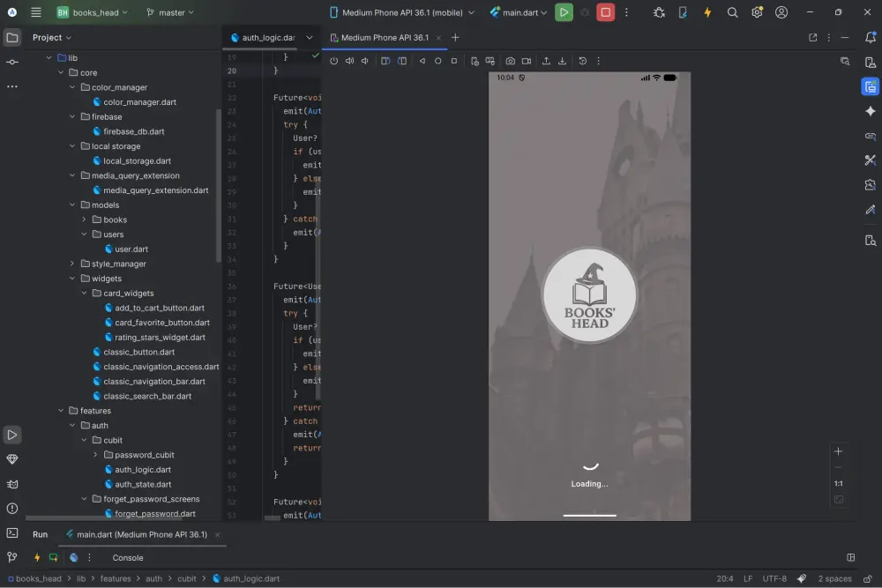Open Device Manager from the right sidebar
This screenshot has width=882, height=588.
(871, 240)
